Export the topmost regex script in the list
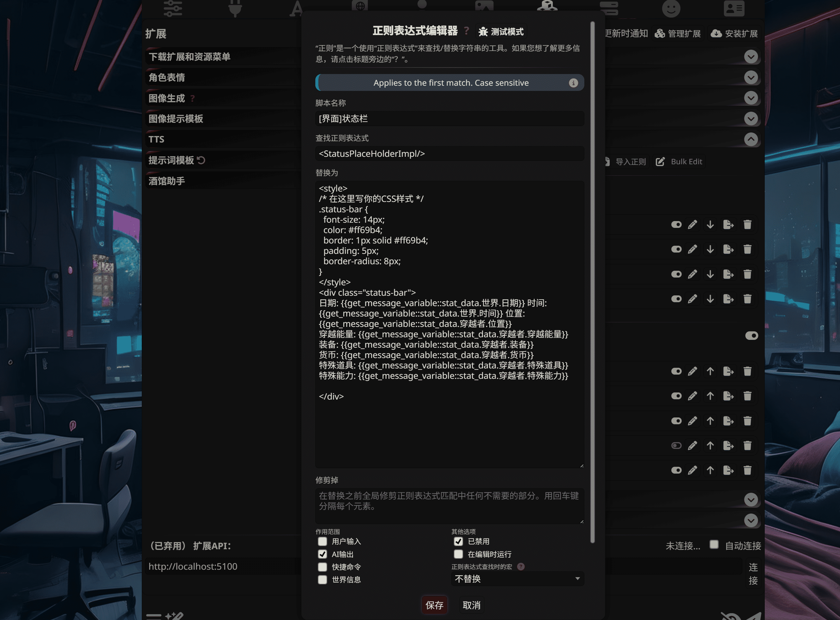 pos(728,225)
